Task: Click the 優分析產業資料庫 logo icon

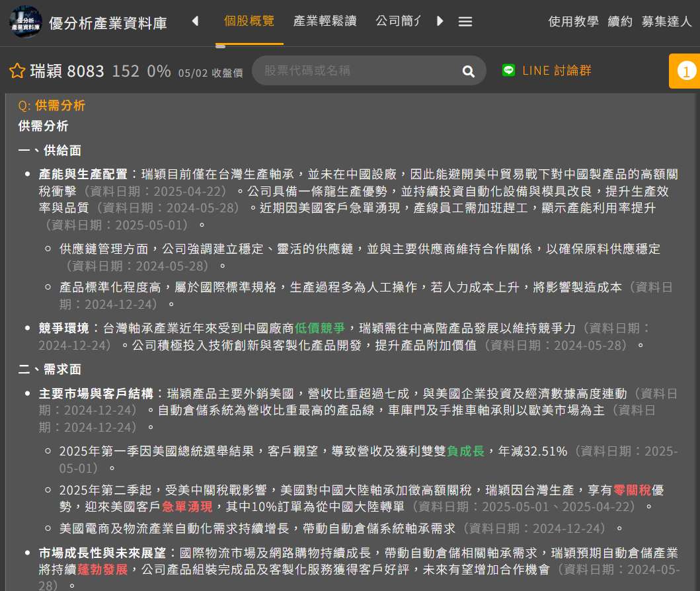Action: pyautogui.click(x=25, y=21)
